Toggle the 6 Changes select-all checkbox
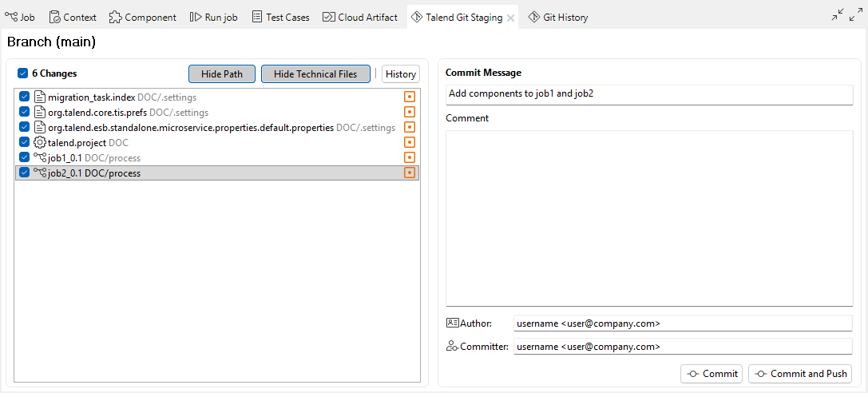This screenshot has height=393, width=868. point(22,73)
